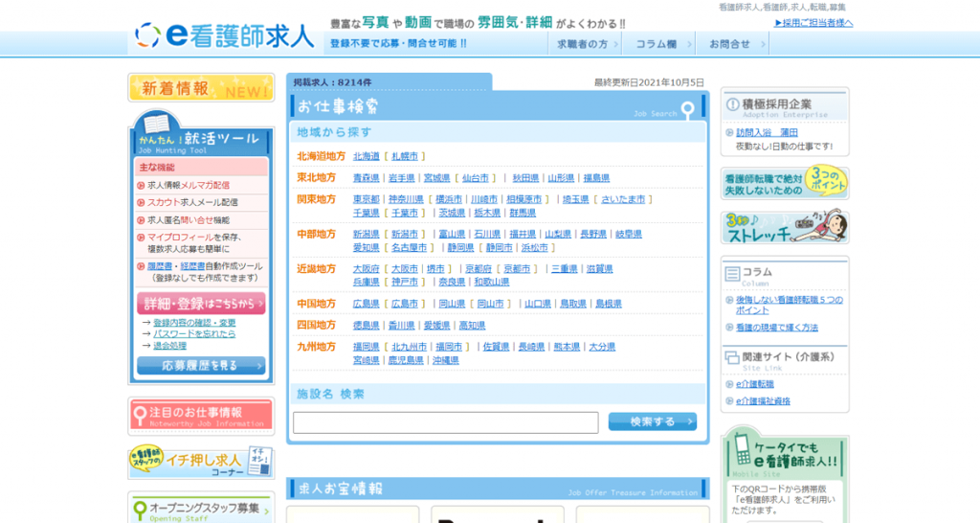The width and height of the screenshot is (980, 523).
Task: Open 訪問入浴 蒲田 employer link
Action: (x=767, y=132)
